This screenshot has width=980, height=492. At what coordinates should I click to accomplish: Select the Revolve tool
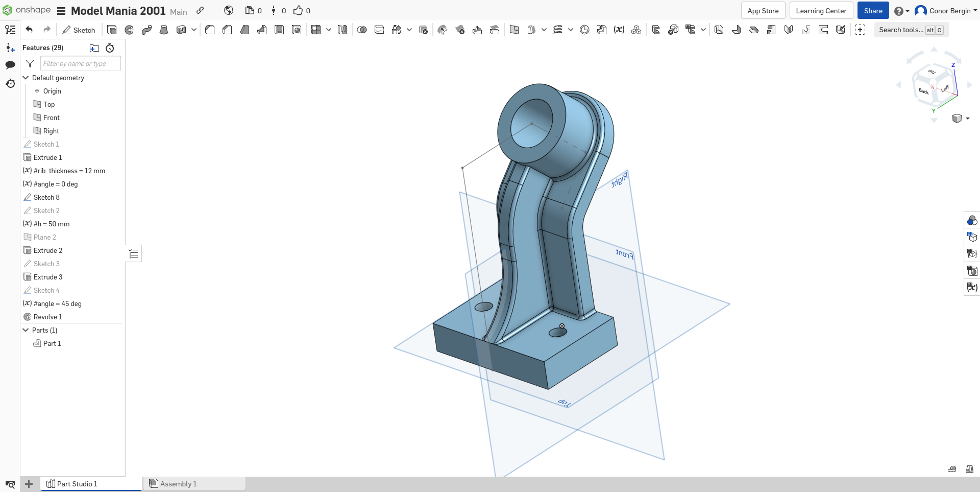pyautogui.click(x=129, y=30)
